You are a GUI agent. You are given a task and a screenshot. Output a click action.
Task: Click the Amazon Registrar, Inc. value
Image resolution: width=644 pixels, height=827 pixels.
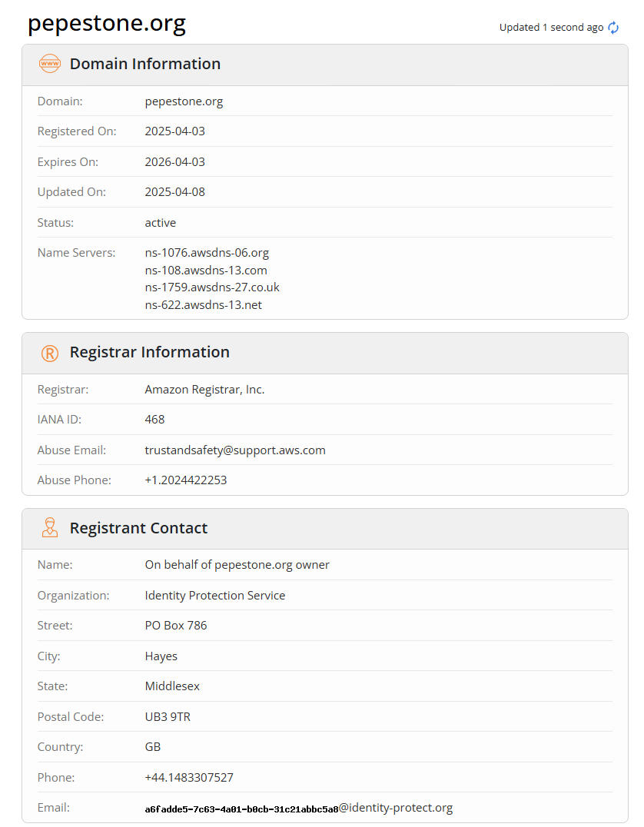204,390
